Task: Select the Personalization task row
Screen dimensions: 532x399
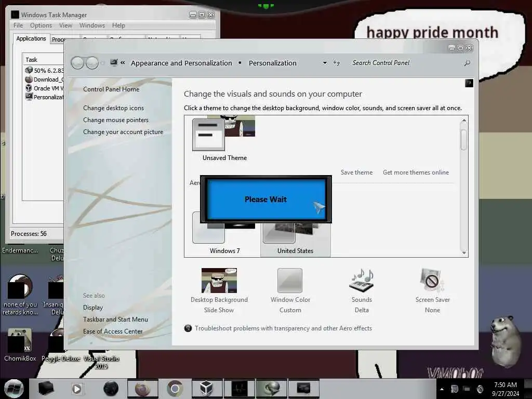Action: click(x=44, y=97)
